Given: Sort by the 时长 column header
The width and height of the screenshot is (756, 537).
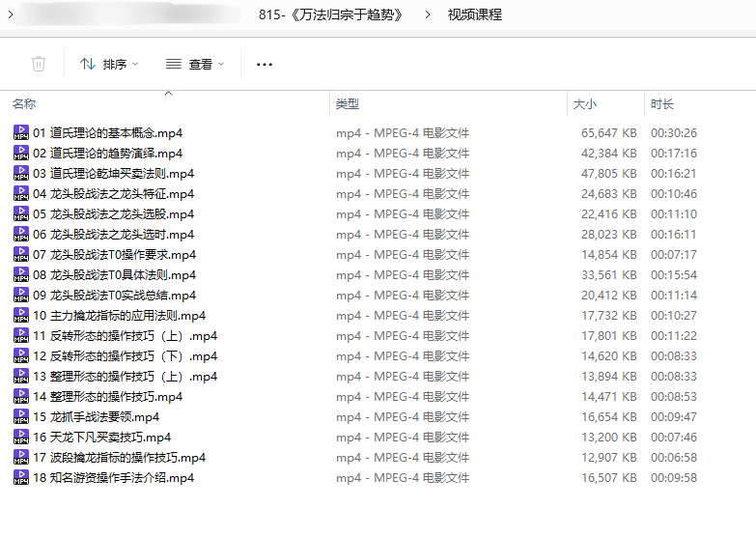Looking at the screenshot, I should (662, 104).
